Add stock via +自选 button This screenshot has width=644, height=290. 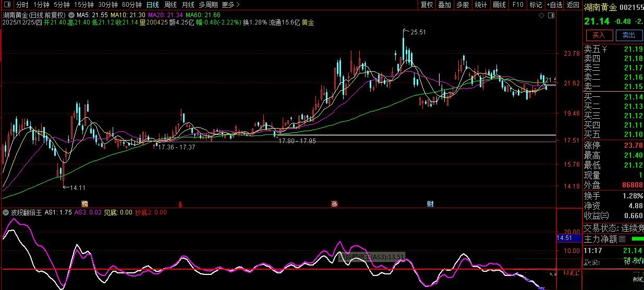pyautogui.click(x=553, y=5)
